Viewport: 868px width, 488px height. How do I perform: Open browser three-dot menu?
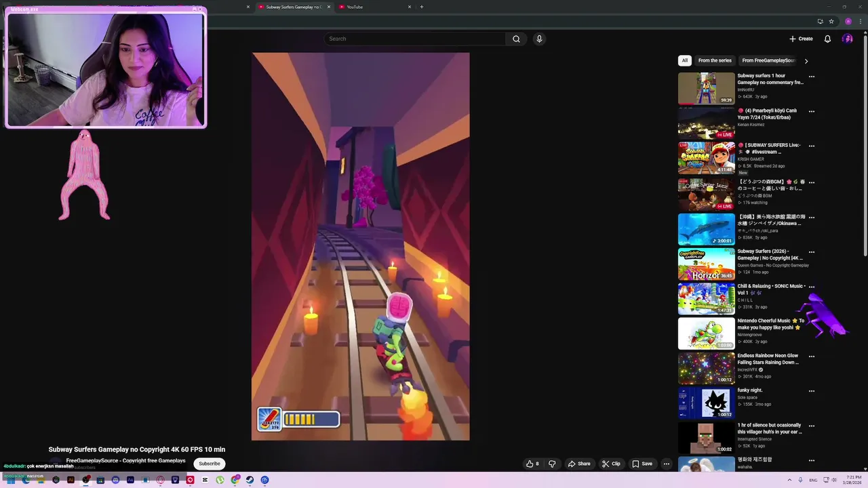[860, 22]
